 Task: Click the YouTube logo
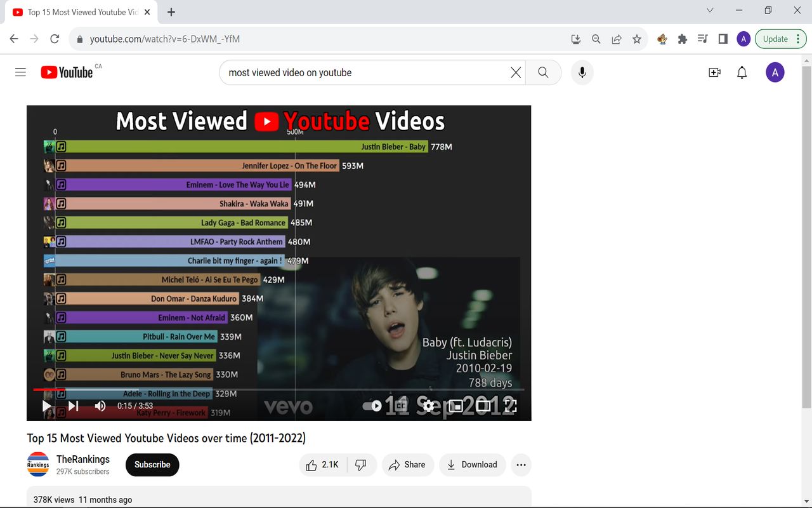pos(66,72)
